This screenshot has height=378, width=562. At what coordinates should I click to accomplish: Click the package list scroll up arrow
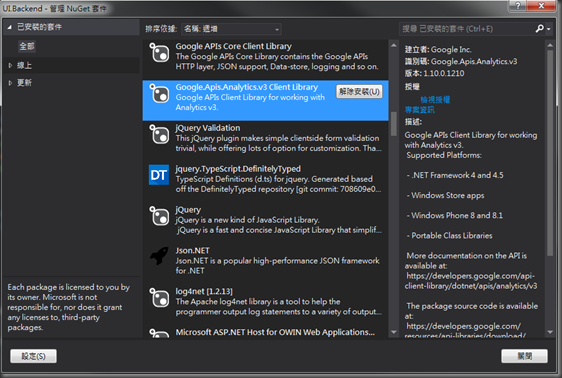coord(394,46)
